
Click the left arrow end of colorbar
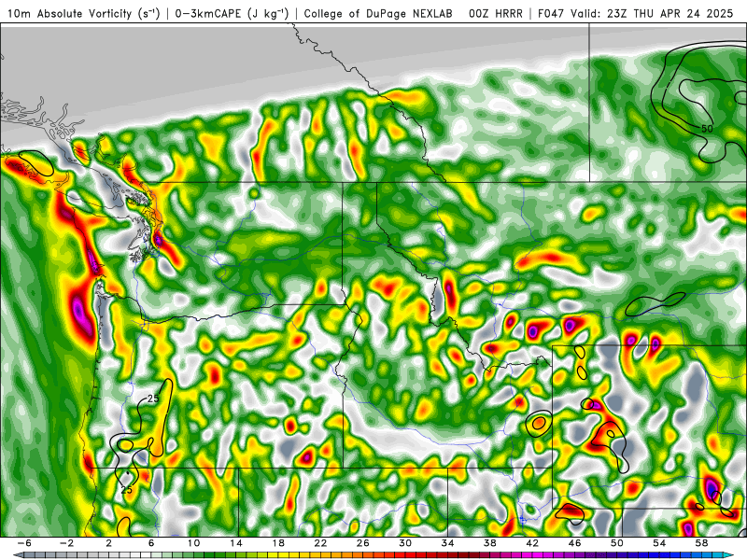(x=17, y=555)
